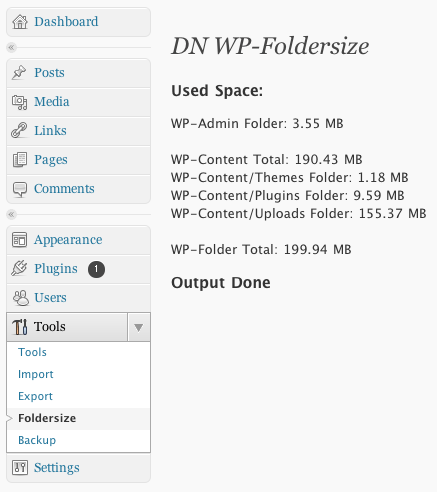Click the Pages document icon
This screenshot has width=437, height=492.
pyautogui.click(x=20, y=160)
